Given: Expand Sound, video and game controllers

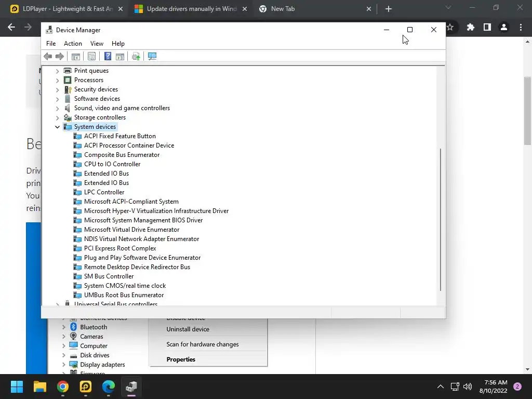Looking at the screenshot, I should (57, 108).
